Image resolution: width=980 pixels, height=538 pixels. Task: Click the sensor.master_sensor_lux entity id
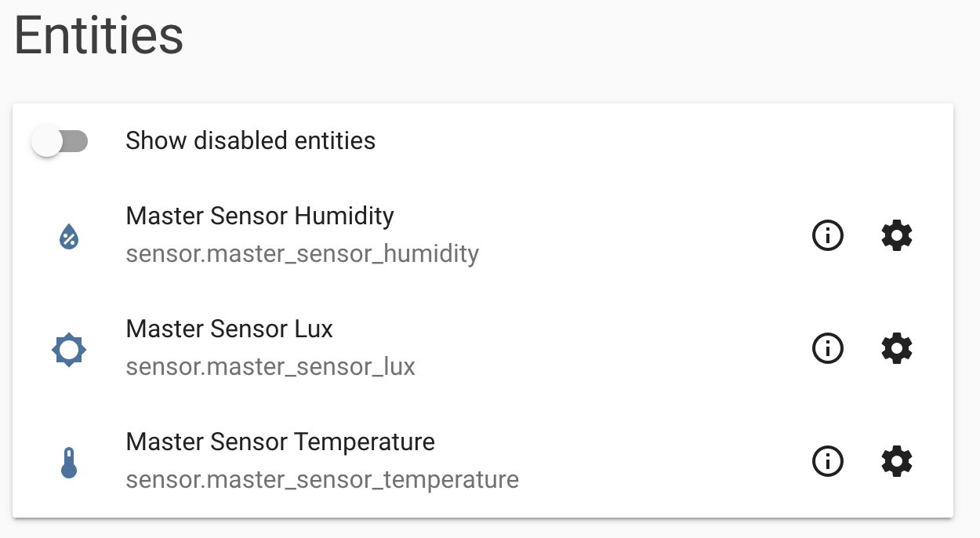pyautogui.click(x=270, y=367)
